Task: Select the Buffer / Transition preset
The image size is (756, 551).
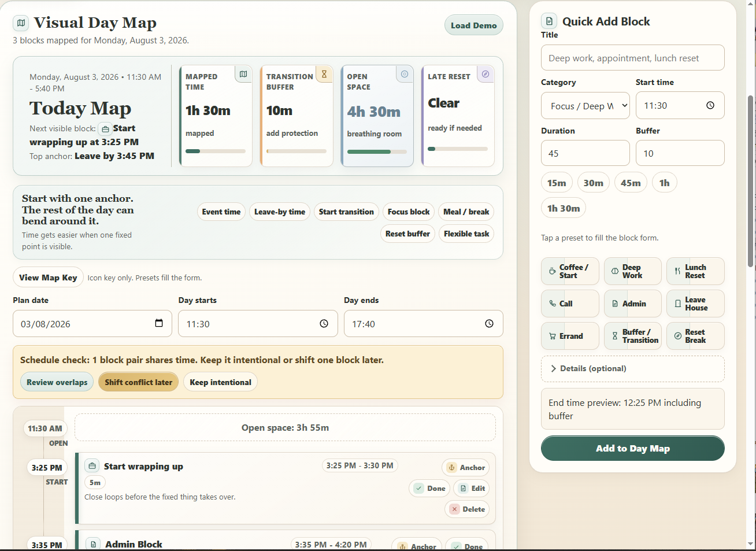Action: 633,336
